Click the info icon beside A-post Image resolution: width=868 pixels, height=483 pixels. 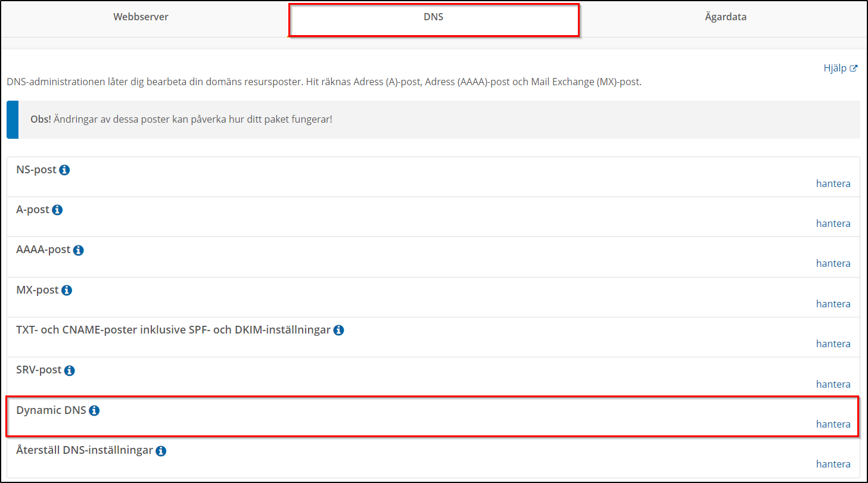[x=57, y=210]
